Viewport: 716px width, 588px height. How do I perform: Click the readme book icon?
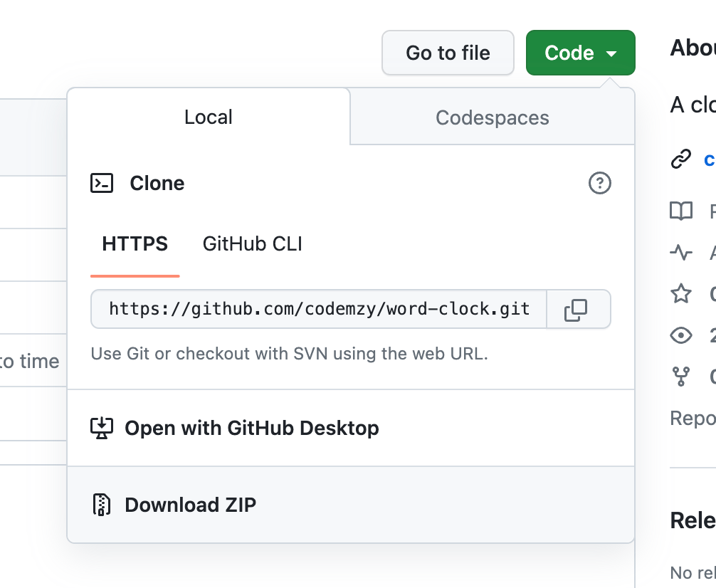point(681,211)
